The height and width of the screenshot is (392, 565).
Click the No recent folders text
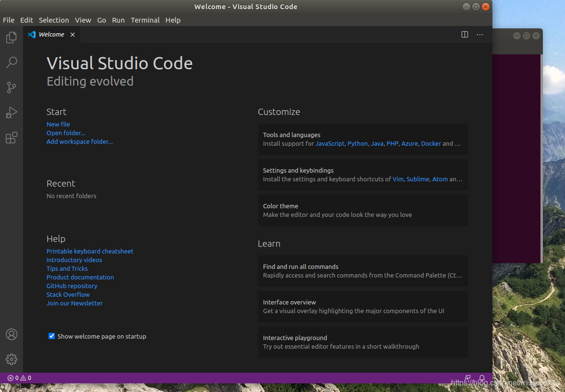(71, 196)
